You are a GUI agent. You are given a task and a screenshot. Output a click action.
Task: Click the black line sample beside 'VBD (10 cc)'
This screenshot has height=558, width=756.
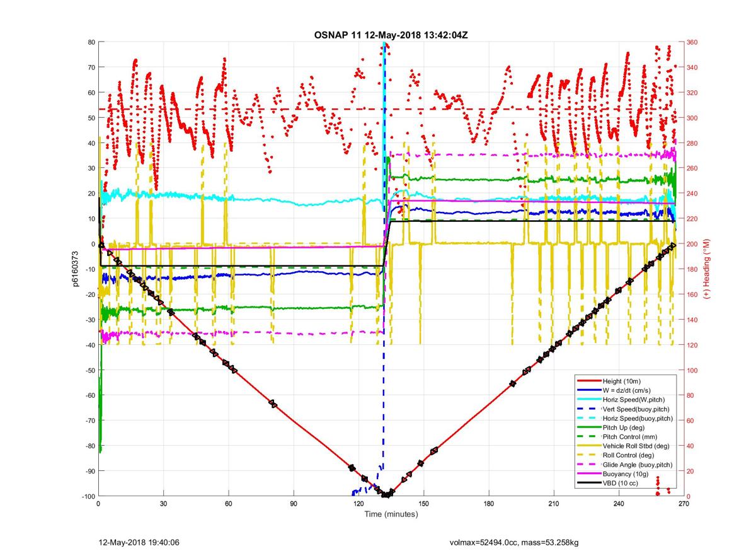[588, 482]
